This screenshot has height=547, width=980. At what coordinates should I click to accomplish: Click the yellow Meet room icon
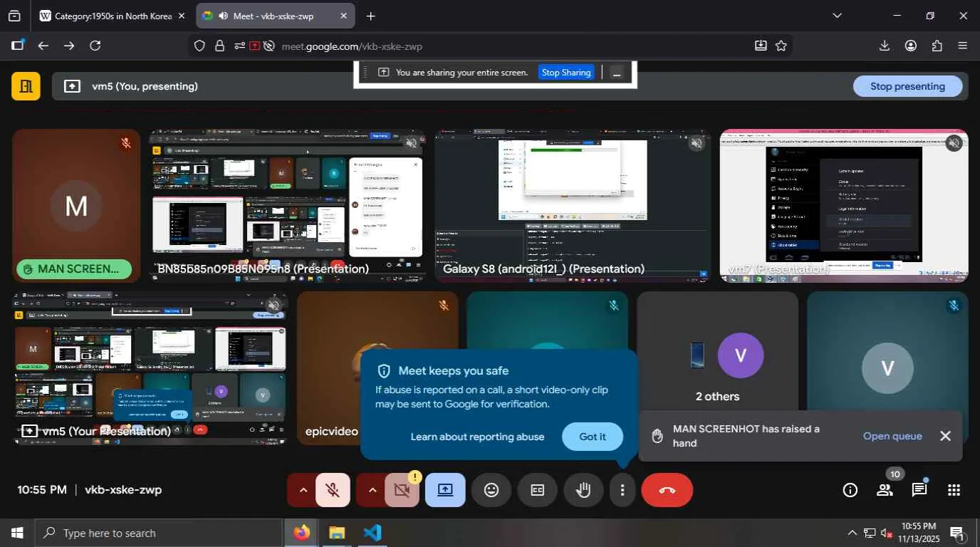click(26, 86)
